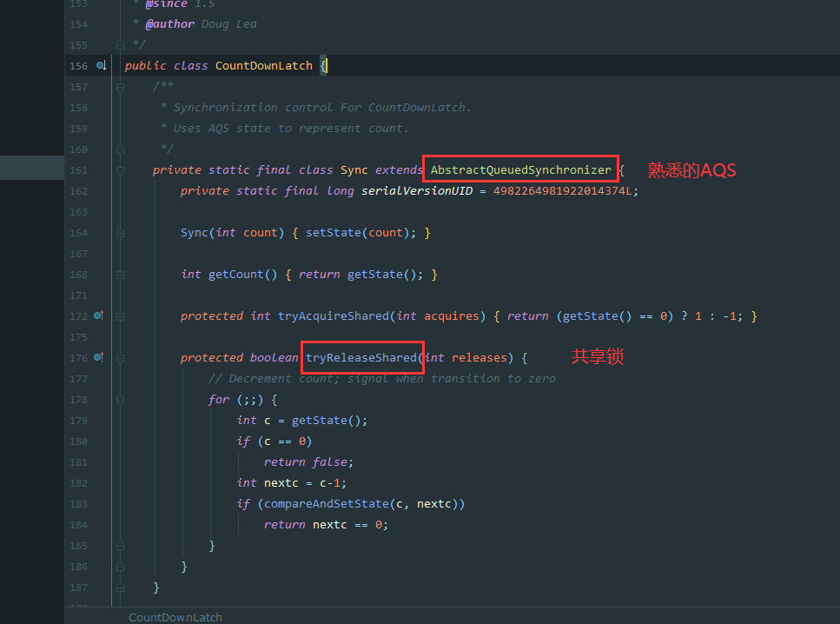This screenshot has height=624, width=840.
Task: Click the 'acquires' parameter on line 172
Action: pos(451,315)
